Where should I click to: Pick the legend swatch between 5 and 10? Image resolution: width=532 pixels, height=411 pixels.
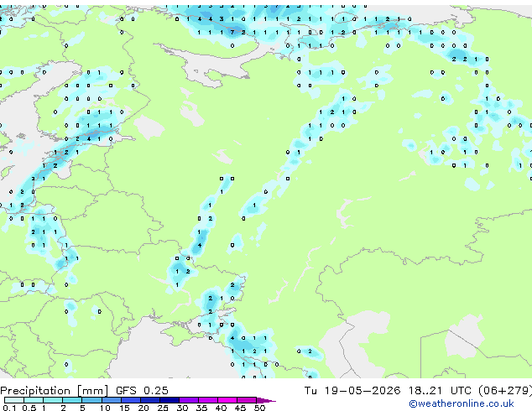click(x=91, y=400)
